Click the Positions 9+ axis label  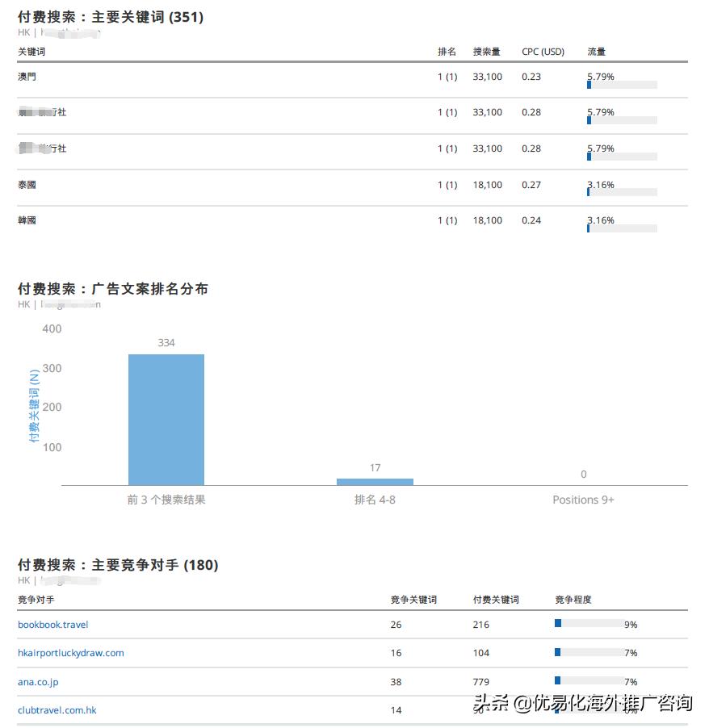click(583, 500)
